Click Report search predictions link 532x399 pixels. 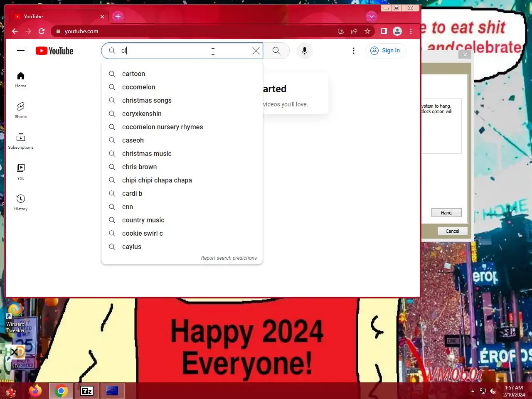pos(229,258)
